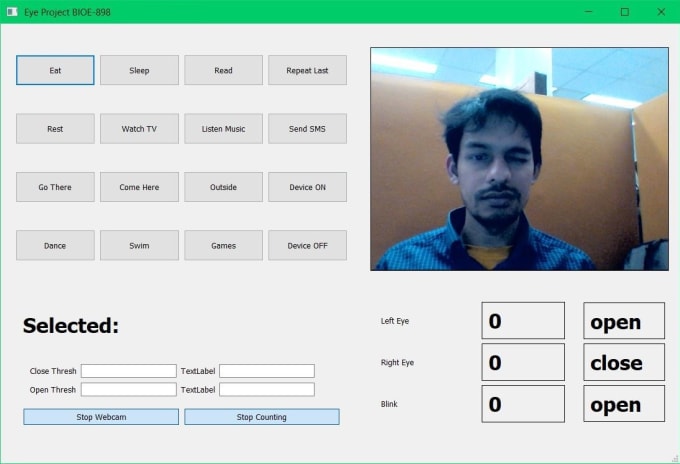Image resolution: width=680 pixels, height=464 pixels.
Task: Click the Right Eye counter box
Action: coord(523,362)
